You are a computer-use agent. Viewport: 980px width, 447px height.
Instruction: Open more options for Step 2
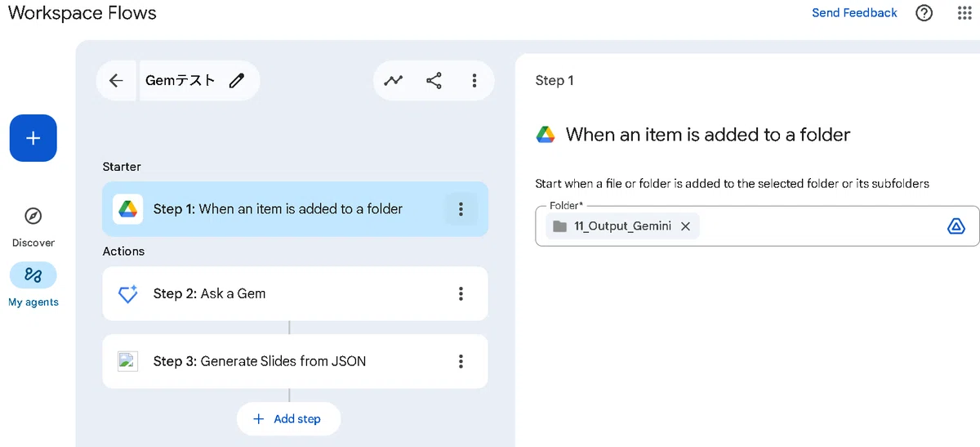[x=461, y=293]
